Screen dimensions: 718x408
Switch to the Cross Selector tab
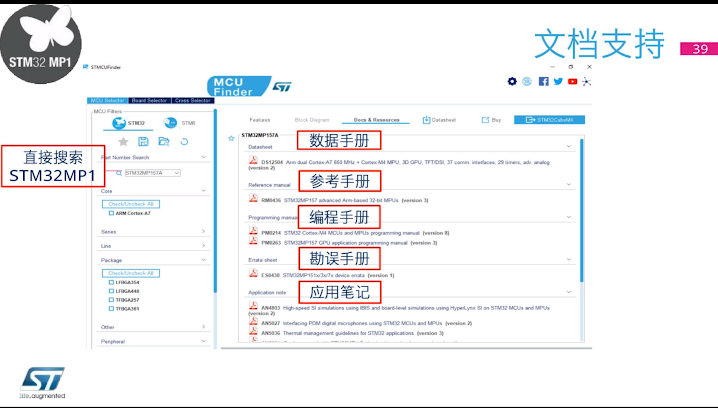[192, 100]
